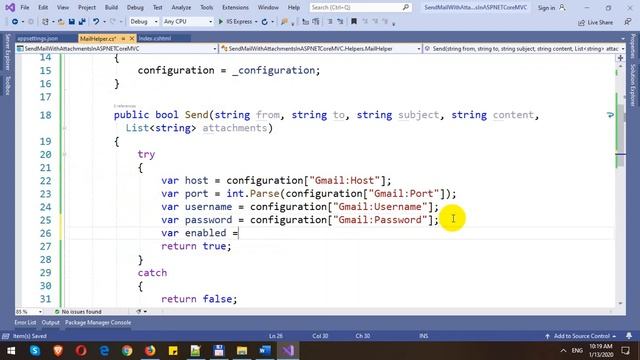Expand the Undo history dropdown arrow
This screenshot has width=640, height=360.
pyautogui.click(x=104, y=22)
